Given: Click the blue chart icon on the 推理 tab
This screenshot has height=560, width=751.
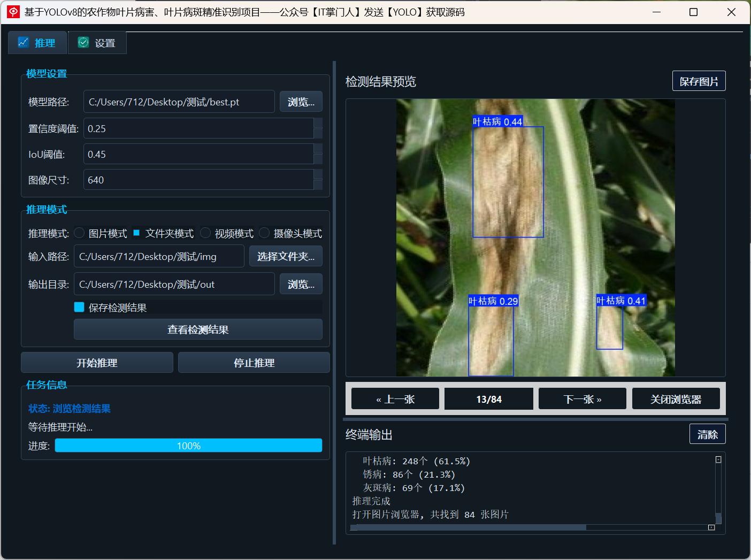Looking at the screenshot, I should (24, 42).
